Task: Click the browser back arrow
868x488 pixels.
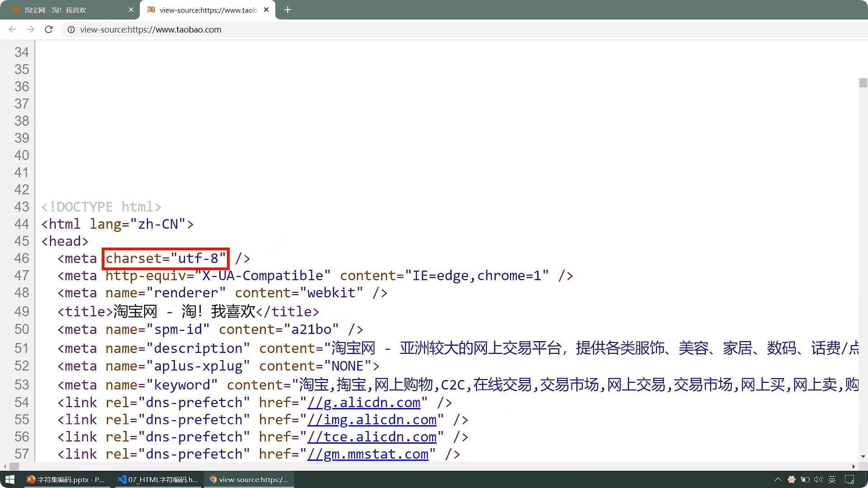Action: [12, 29]
